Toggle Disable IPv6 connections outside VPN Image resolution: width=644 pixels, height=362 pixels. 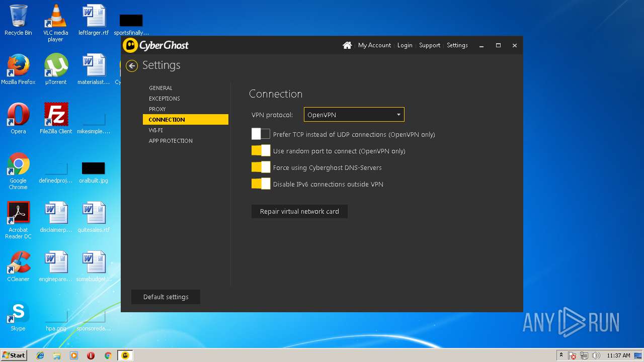[x=261, y=184]
